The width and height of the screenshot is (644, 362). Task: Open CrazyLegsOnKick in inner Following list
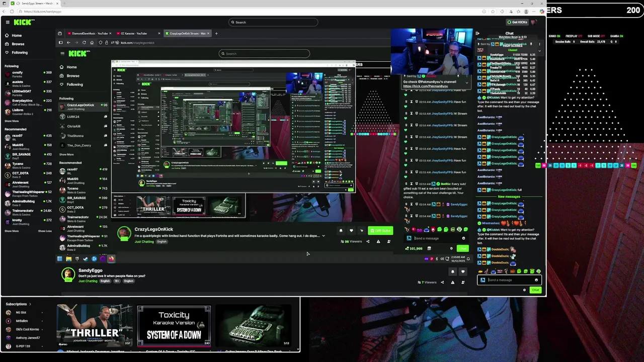coord(83,107)
